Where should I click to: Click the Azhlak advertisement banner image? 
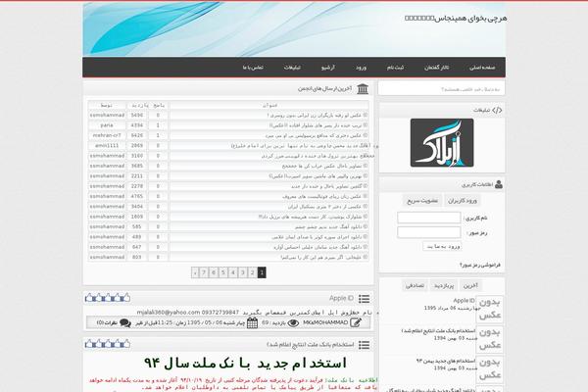[442, 143]
